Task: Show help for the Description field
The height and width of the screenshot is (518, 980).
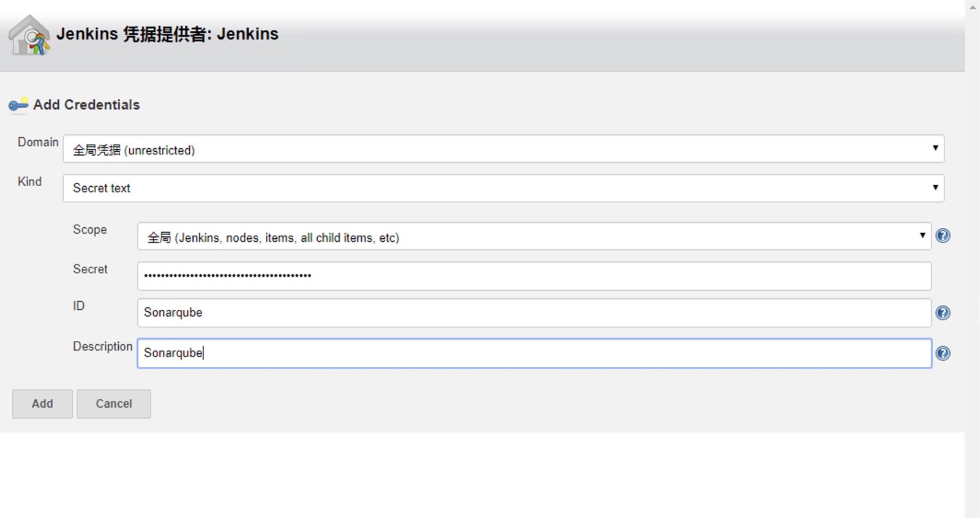Action: click(943, 353)
